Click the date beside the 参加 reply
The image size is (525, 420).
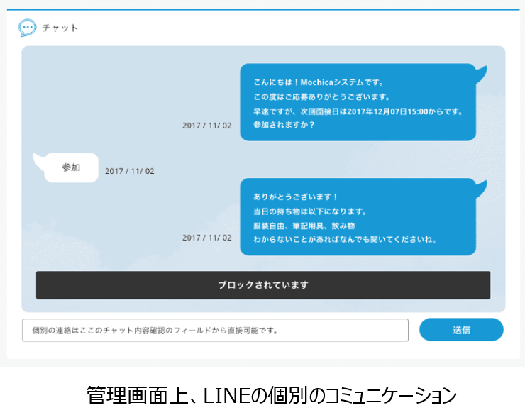coord(130,171)
